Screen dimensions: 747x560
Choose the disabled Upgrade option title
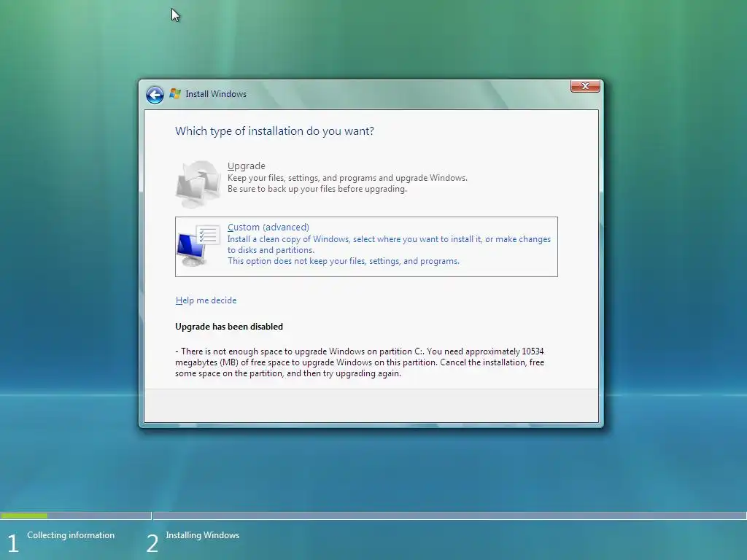[x=247, y=166]
